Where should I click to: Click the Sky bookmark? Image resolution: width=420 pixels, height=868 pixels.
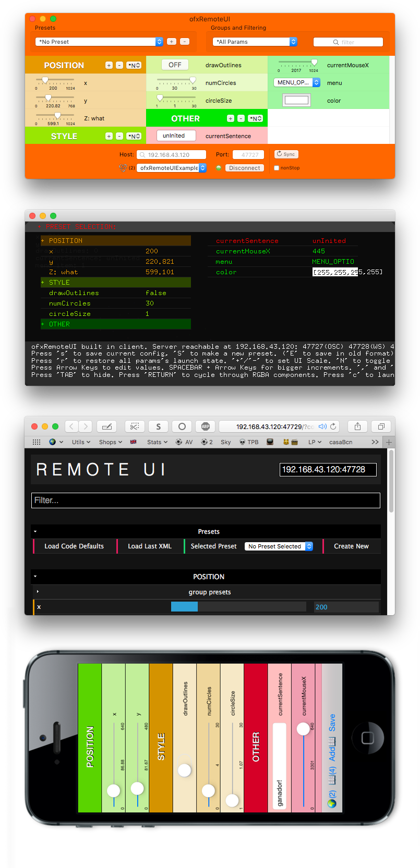(225, 442)
